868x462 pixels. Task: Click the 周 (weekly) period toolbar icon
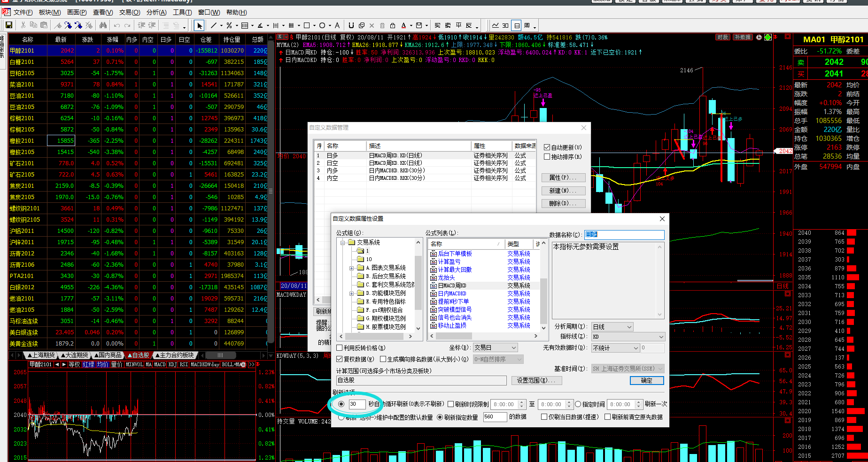[x=527, y=25]
